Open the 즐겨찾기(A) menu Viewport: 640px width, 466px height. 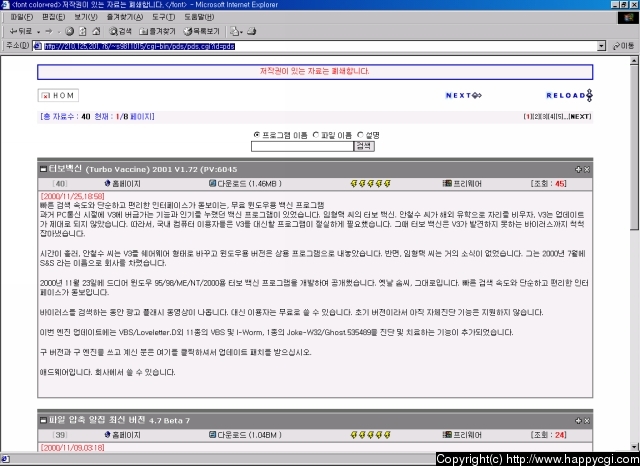point(124,17)
